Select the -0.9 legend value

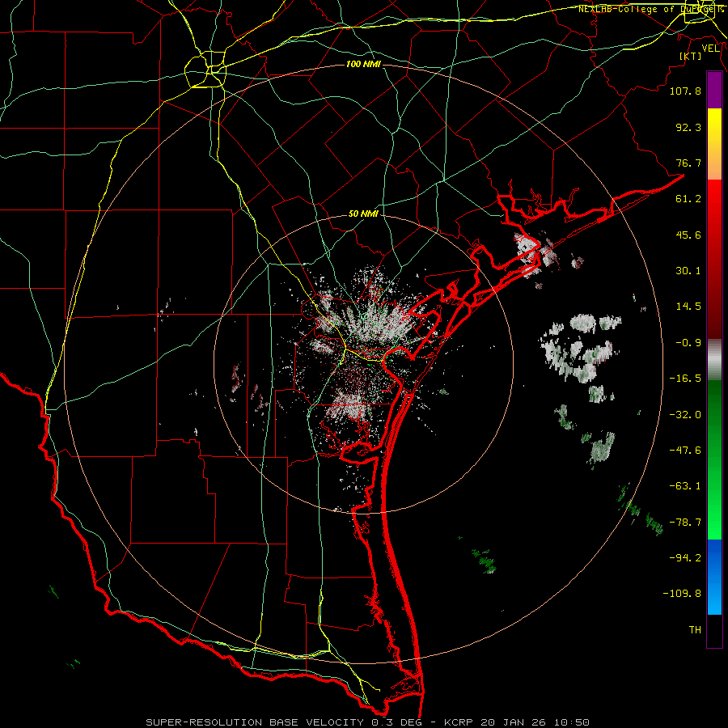click(688, 343)
